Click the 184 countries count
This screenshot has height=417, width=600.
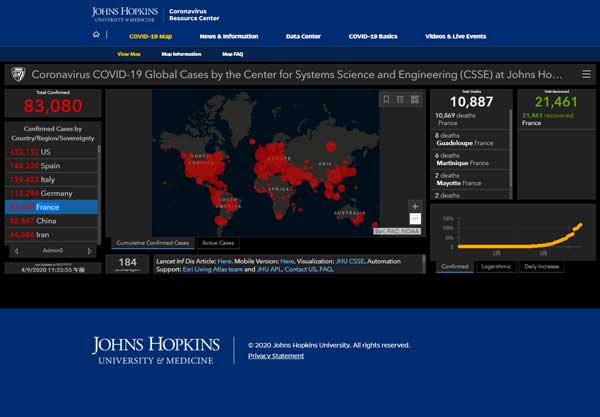click(x=127, y=262)
